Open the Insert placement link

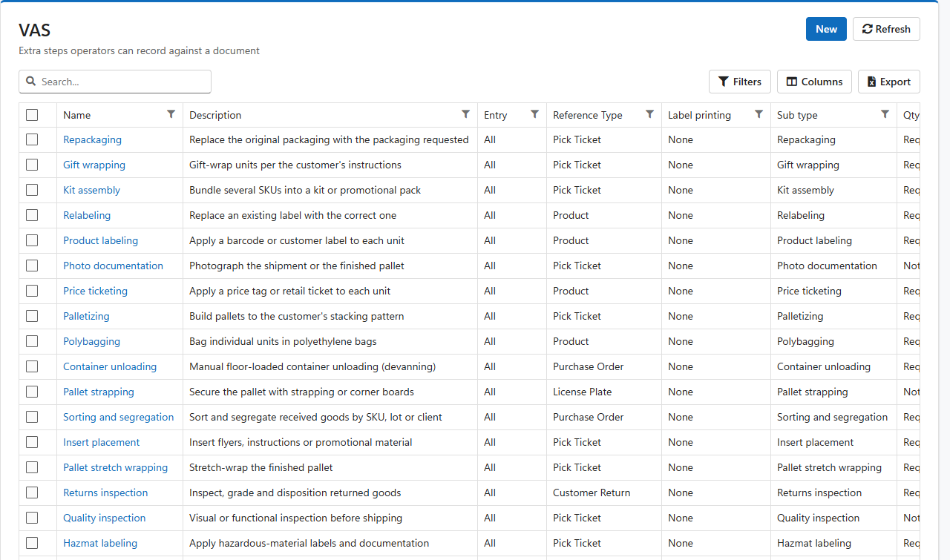(x=101, y=442)
